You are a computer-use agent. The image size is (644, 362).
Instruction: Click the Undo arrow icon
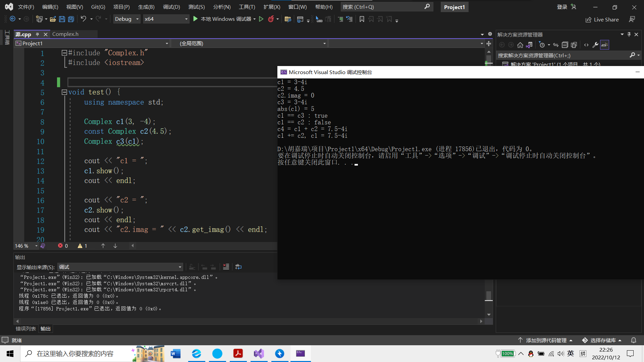point(83,19)
